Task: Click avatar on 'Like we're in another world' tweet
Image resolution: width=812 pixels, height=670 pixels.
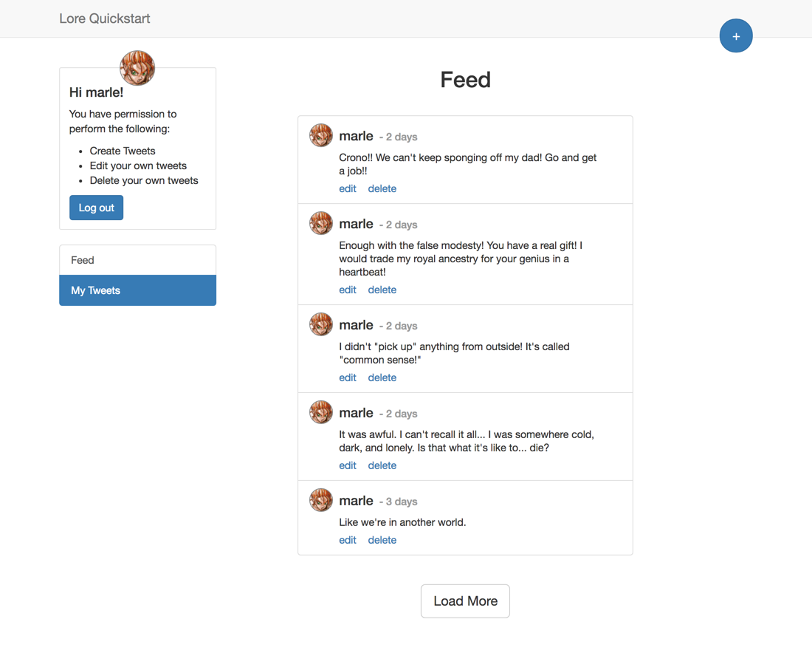Action: (321, 500)
